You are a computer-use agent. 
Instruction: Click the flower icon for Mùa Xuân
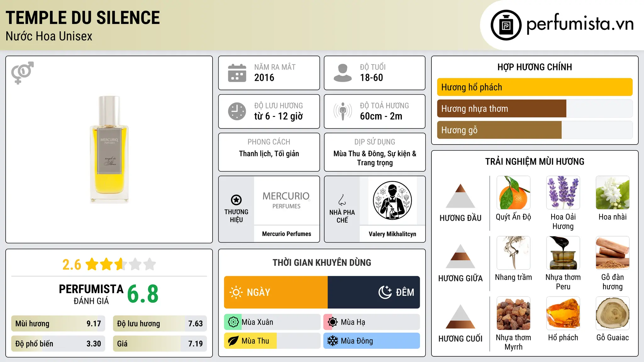pyautogui.click(x=233, y=322)
